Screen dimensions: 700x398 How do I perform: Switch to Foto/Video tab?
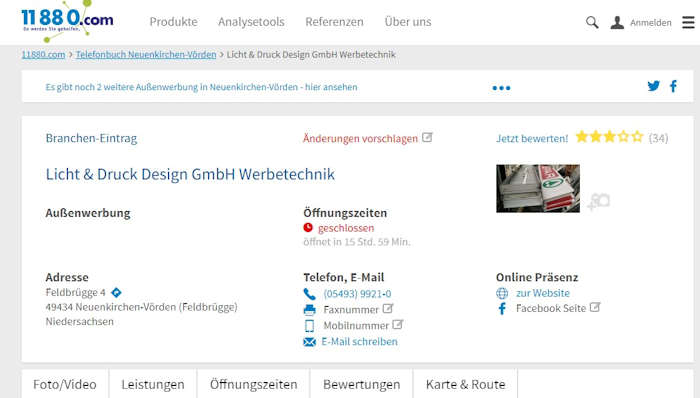pyautogui.click(x=65, y=384)
